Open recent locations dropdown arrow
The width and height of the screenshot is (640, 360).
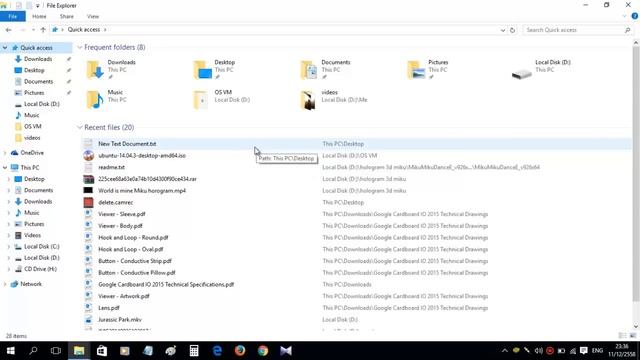pyautogui.click(x=33, y=30)
